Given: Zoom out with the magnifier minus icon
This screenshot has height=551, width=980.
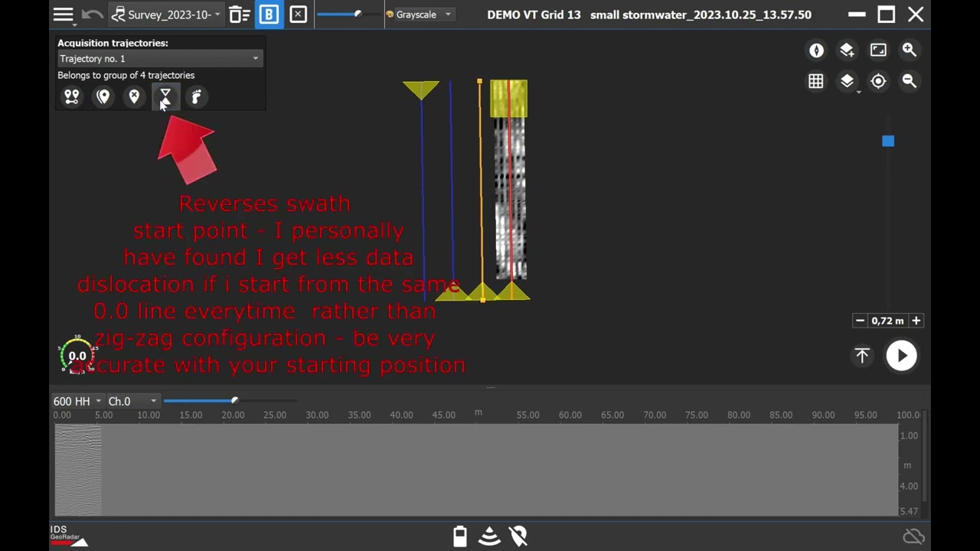Looking at the screenshot, I should click(909, 81).
